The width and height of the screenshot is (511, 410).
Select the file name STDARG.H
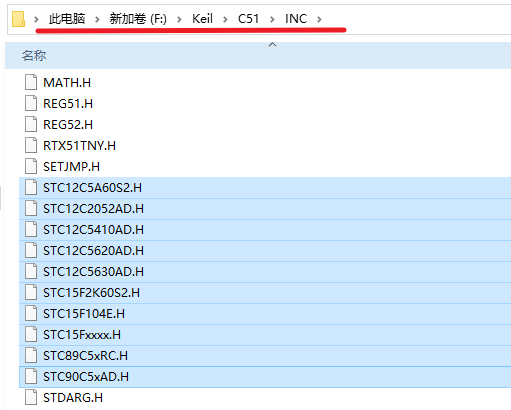73,398
